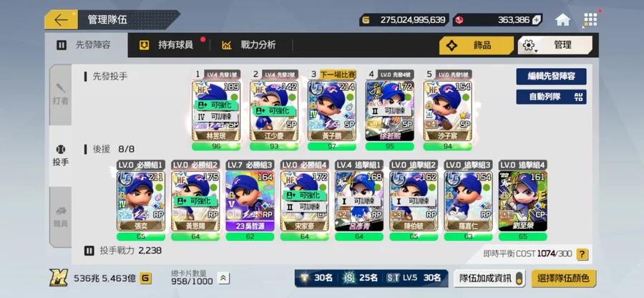Expand the 總卡片數量 chevron button

(223, 278)
